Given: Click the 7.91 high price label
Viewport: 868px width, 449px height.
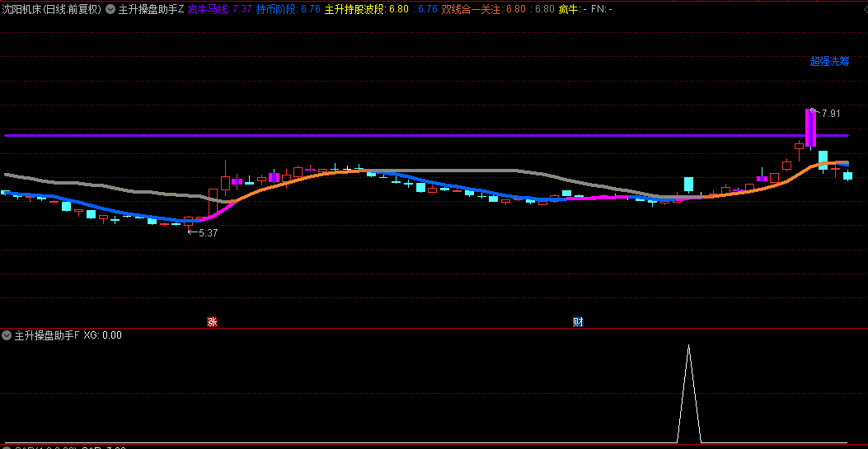Looking at the screenshot, I should (x=831, y=114).
